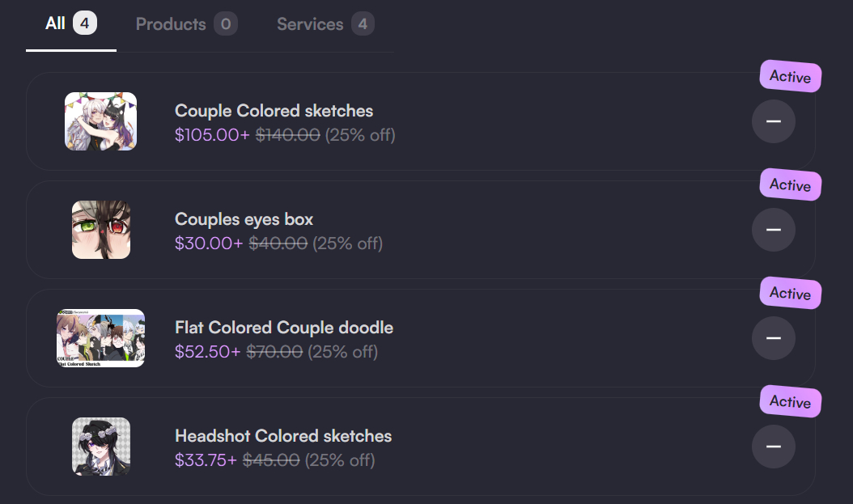The width and height of the screenshot is (853, 504).
Task: Open the Headshot Colored sketches thumbnail
Action: click(x=101, y=447)
